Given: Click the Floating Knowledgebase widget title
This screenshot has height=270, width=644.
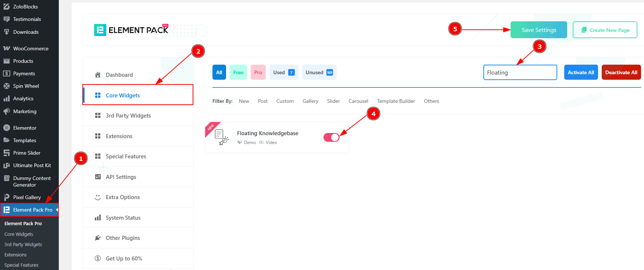Looking at the screenshot, I should pos(268,133).
